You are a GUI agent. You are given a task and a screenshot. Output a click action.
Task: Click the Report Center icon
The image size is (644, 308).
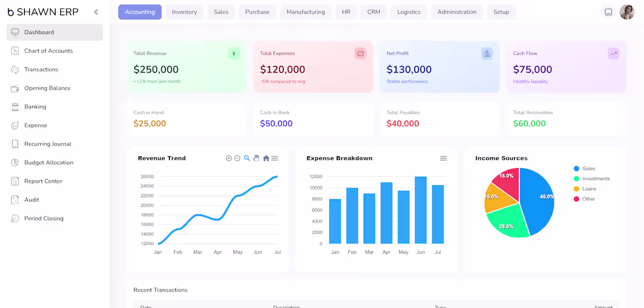(15, 181)
